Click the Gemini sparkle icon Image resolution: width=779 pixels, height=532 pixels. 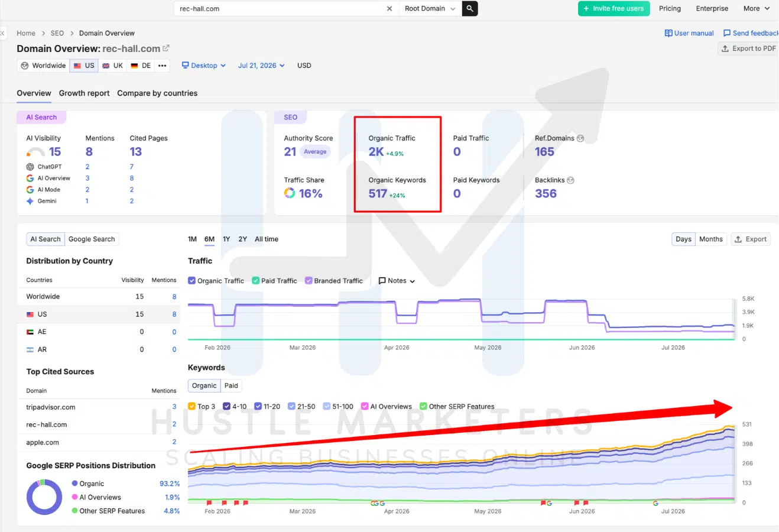tap(30, 201)
